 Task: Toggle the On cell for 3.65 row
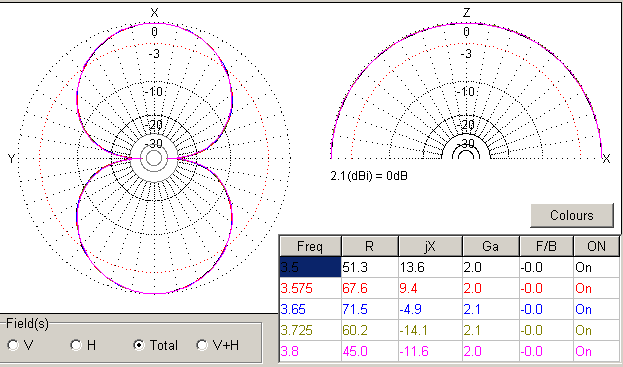[596, 309]
